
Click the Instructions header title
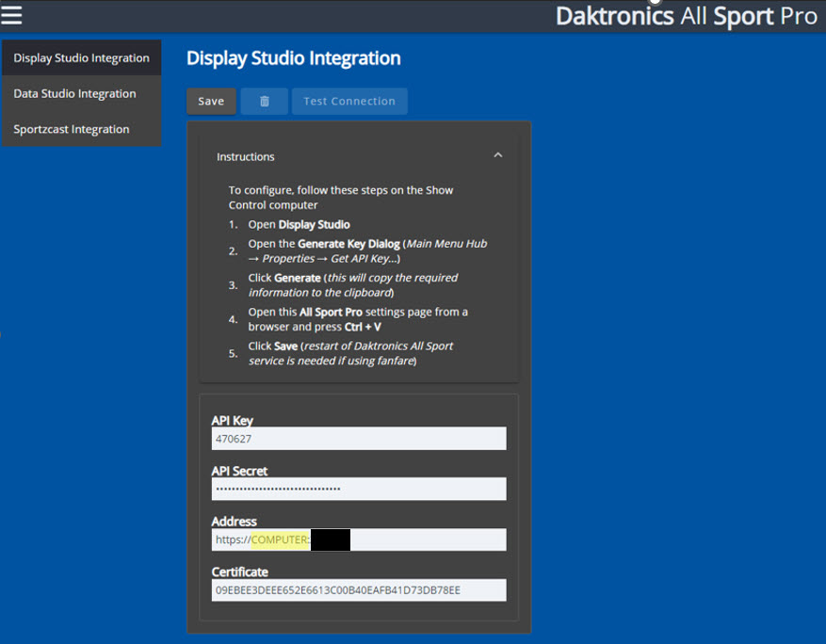[246, 157]
